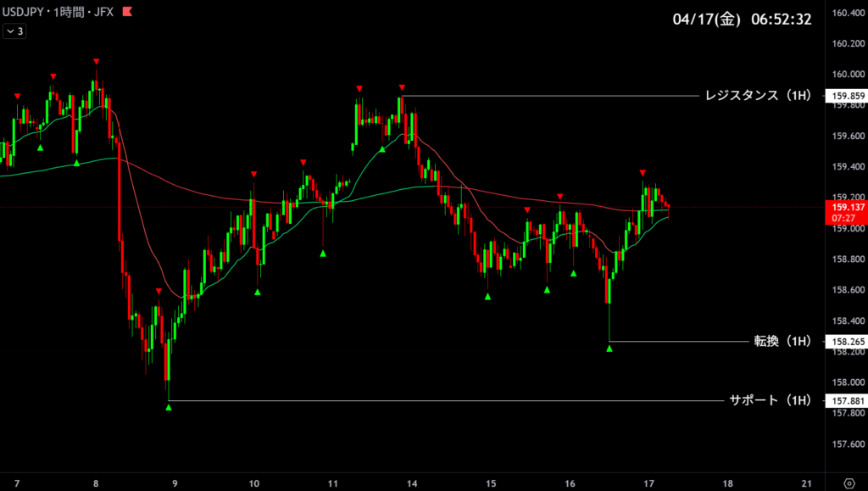Click the 159.137 current price label
Screen dimensions: 868x491
847,207
